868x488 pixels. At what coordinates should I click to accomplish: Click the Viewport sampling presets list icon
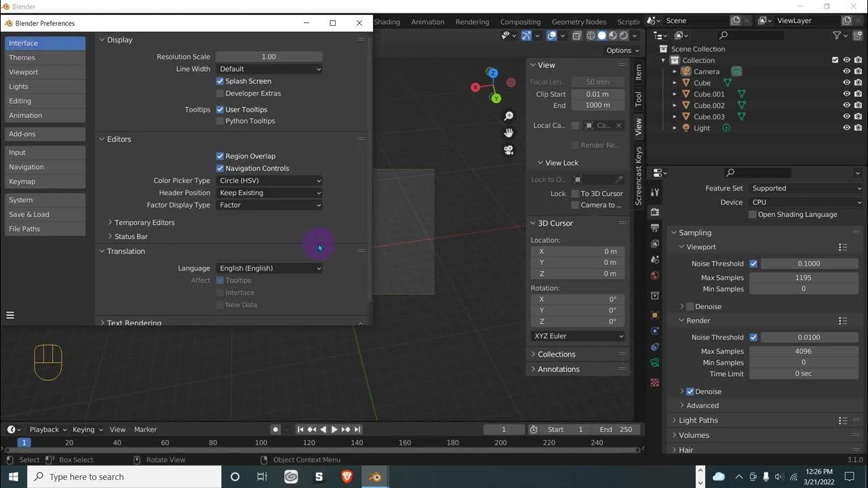coord(842,247)
